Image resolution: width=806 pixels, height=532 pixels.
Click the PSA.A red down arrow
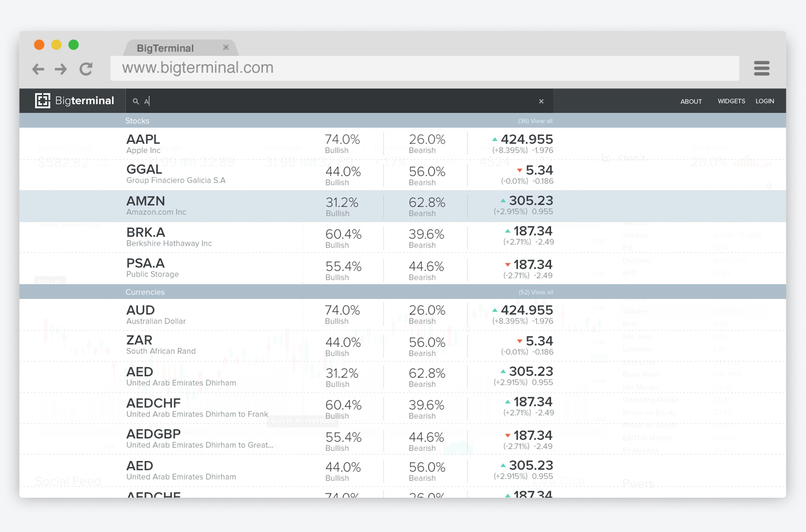pyautogui.click(x=508, y=265)
